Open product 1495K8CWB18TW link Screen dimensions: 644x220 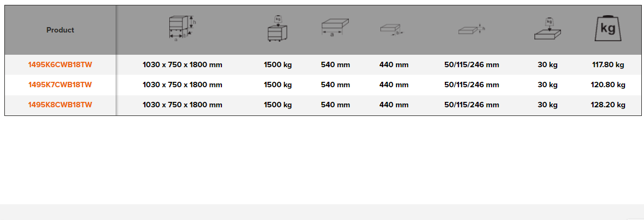click(60, 105)
